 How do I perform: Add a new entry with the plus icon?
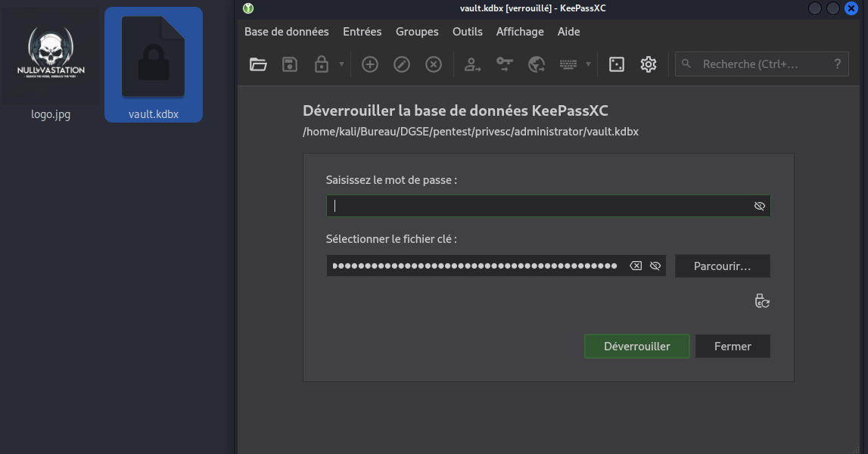click(x=370, y=64)
